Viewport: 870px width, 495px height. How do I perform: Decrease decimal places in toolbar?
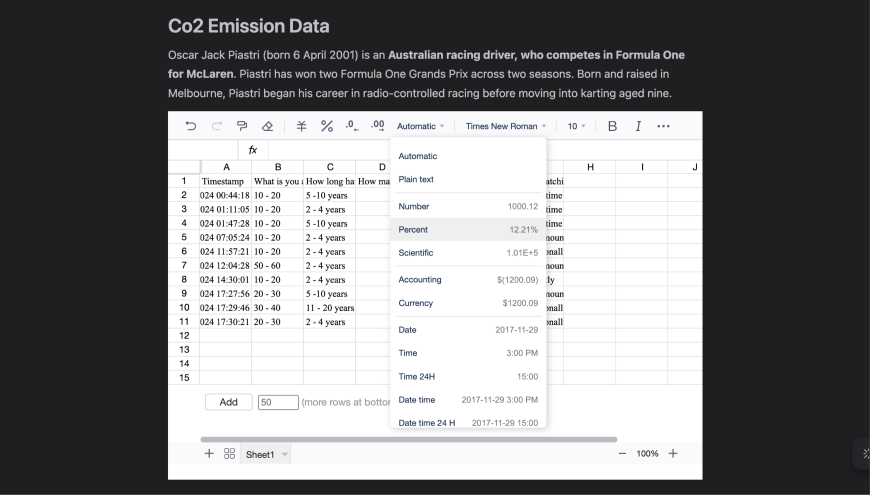[351, 126]
